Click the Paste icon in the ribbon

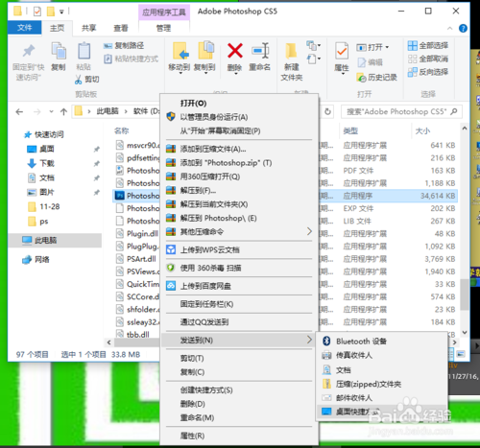(x=84, y=51)
